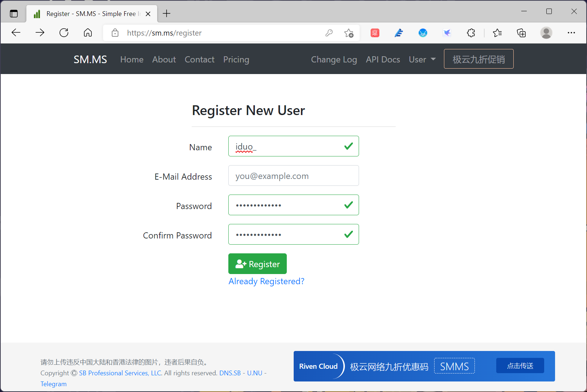Toggle the vertical tabs panel
This screenshot has width=587, height=392.
point(14,13)
